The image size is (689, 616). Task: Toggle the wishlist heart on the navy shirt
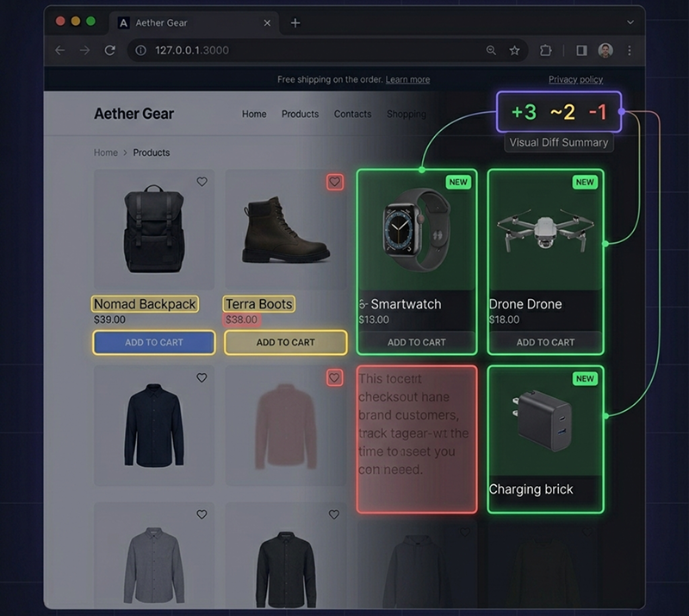[202, 378]
